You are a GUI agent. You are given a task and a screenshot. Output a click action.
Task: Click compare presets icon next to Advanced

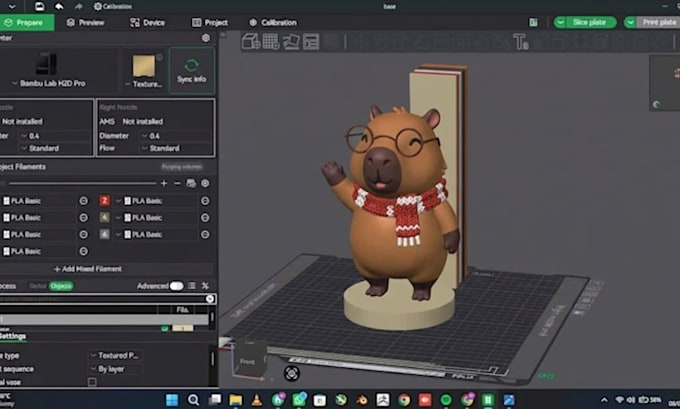point(192,286)
